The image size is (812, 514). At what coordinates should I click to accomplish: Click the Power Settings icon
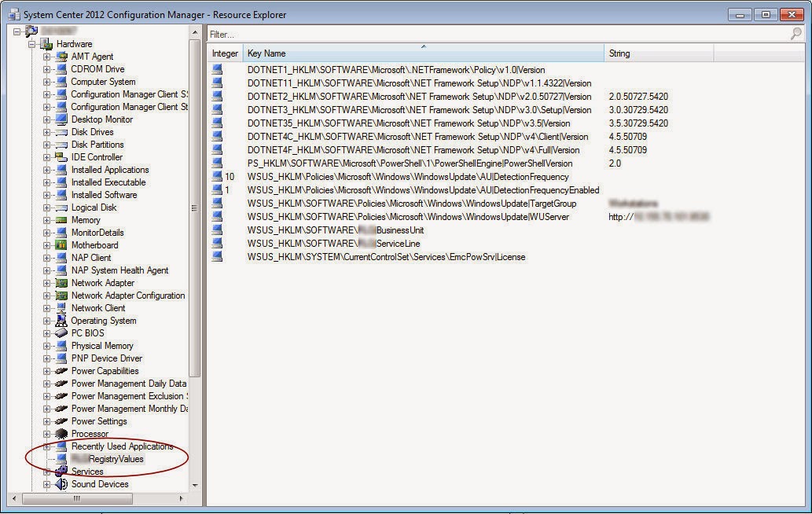point(61,421)
